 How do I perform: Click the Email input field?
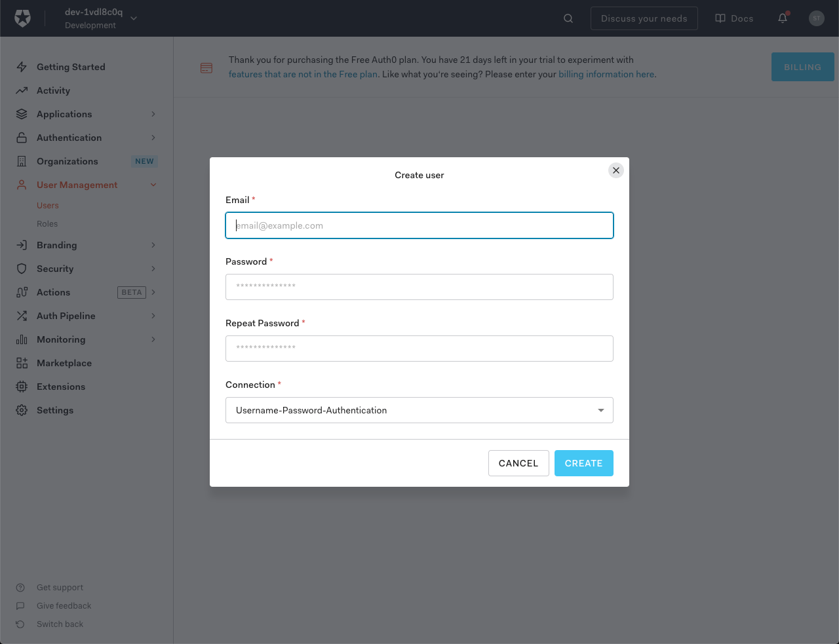pos(419,225)
